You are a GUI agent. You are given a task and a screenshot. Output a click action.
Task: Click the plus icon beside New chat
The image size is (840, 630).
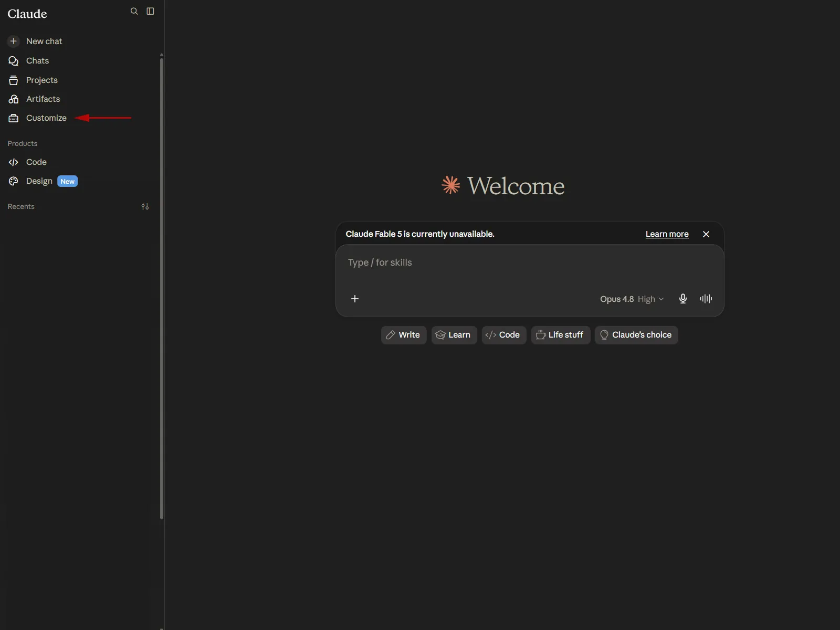click(x=14, y=41)
